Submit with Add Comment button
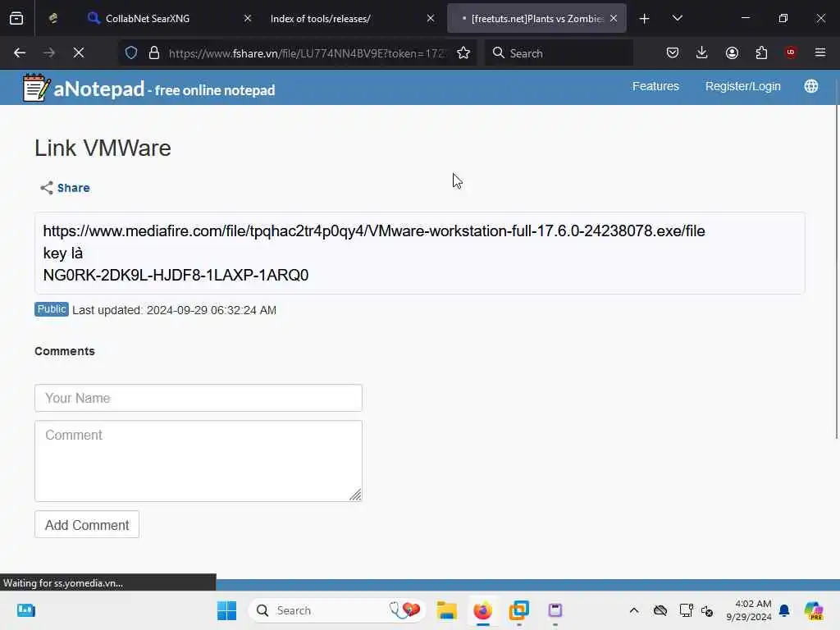The width and height of the screenshot is (840, 630). coord(87,525)
